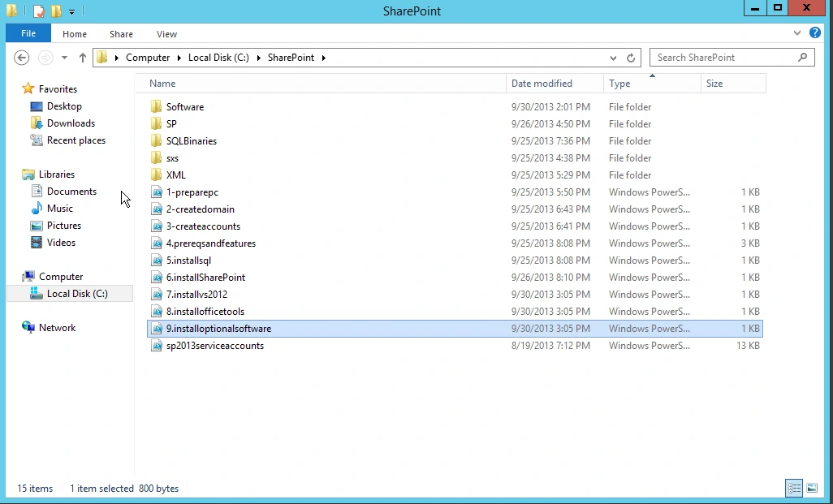The width and height of the screenshot is (833, 504).
Task: Click the 6.installSharePoint script icon
Action: [157, 278]
